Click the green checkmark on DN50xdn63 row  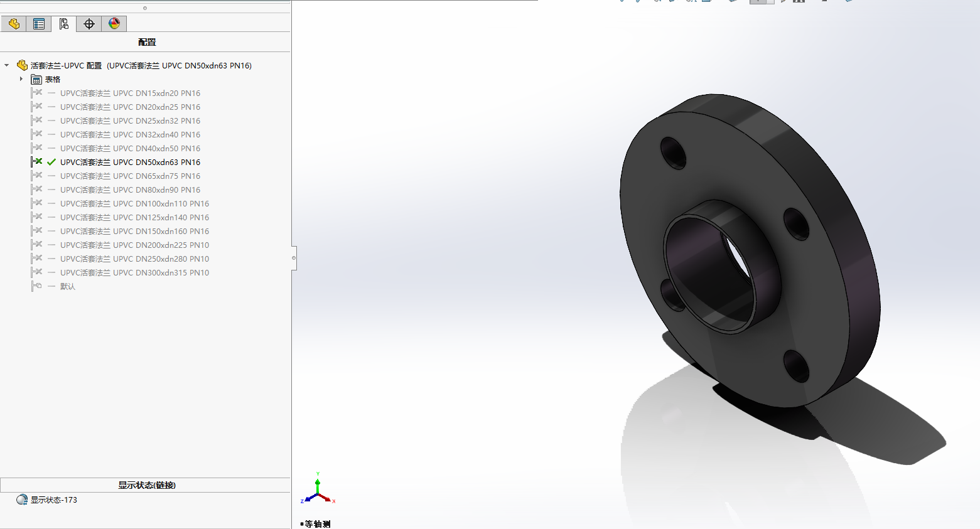coord(51,162)
